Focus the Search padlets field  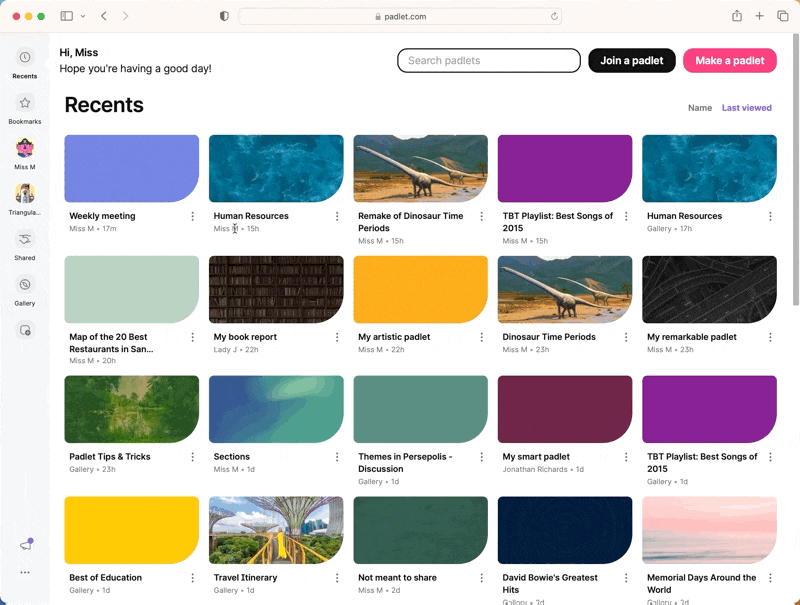coord(489,61)
